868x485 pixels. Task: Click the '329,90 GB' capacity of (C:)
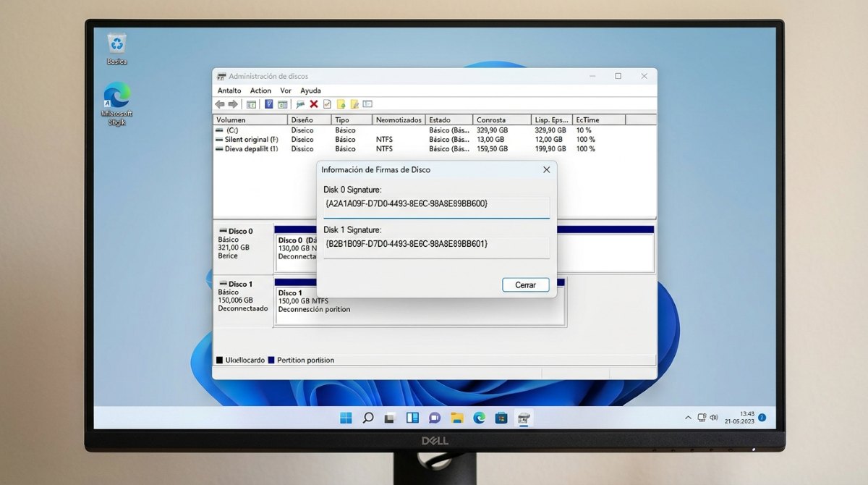coord(492,130)
